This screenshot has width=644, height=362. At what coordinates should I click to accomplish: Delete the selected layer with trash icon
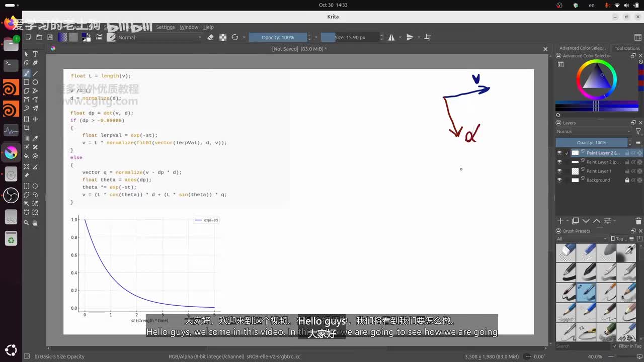click(639, 221)
